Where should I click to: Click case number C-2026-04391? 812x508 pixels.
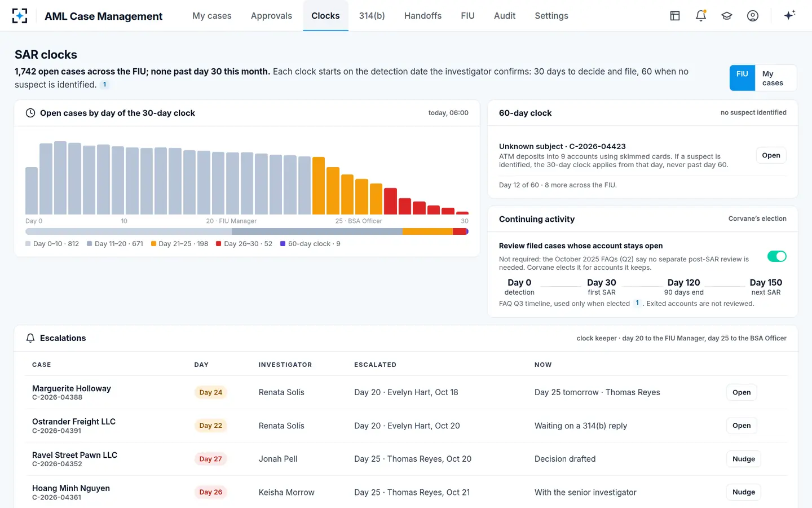[x=56, y=431]
